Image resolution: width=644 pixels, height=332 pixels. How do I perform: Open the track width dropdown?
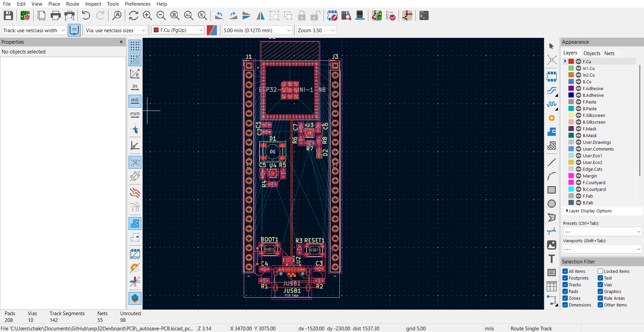click(34, 30)
